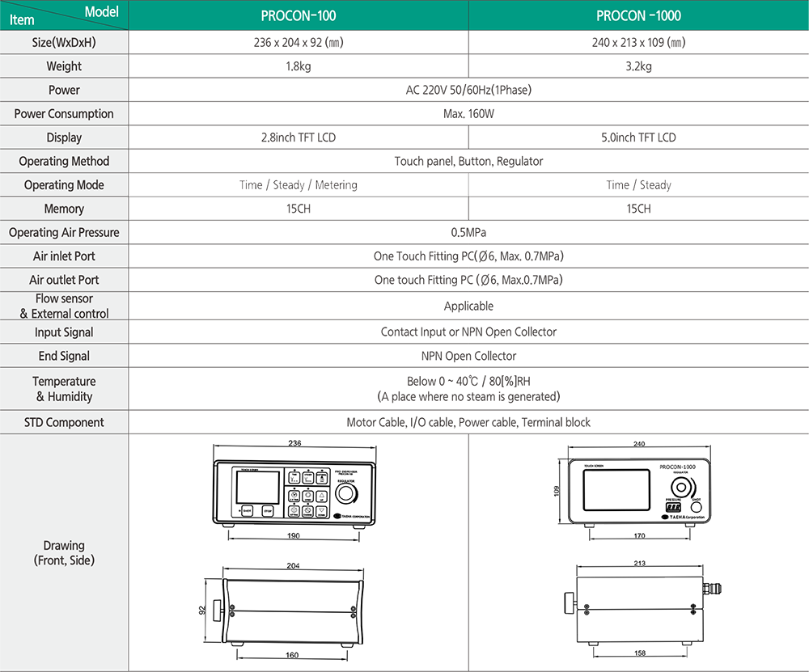Select the STD Component row label
This screenshot has height=672, width=809.
pos(64,422)
